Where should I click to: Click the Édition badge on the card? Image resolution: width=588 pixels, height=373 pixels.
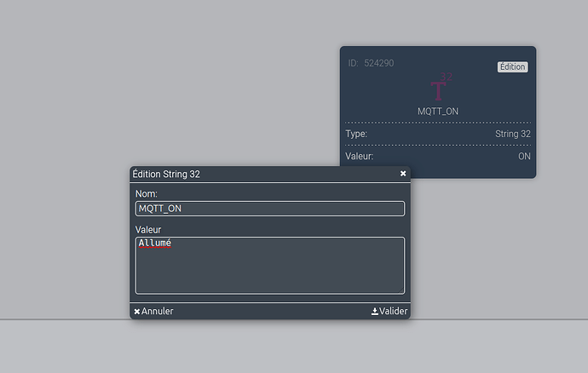(x=512, y=66)
